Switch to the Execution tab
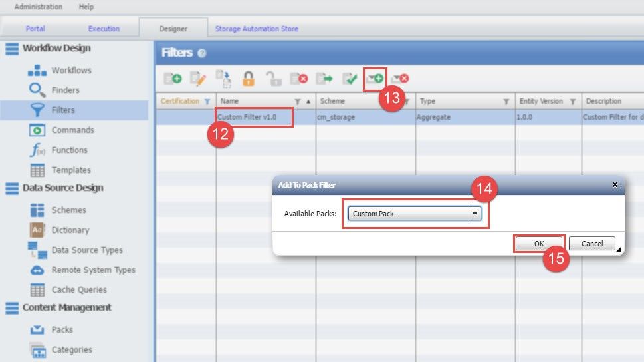This screenshot has height=362, width=644. click(104, 29)
